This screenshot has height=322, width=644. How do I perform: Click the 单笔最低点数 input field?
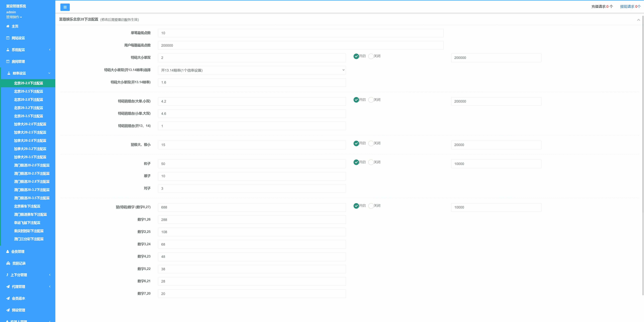pyautogui.click(x=301, y=33)
